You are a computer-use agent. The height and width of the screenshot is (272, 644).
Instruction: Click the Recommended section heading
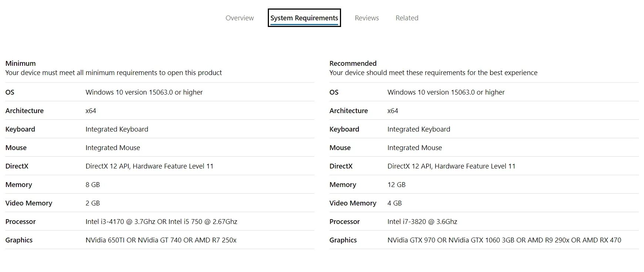click(353, 63)
